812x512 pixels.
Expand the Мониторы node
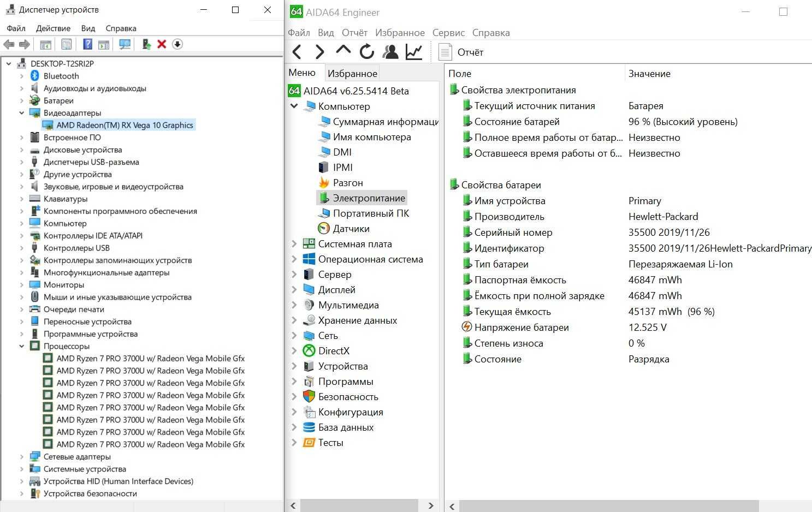22,285
